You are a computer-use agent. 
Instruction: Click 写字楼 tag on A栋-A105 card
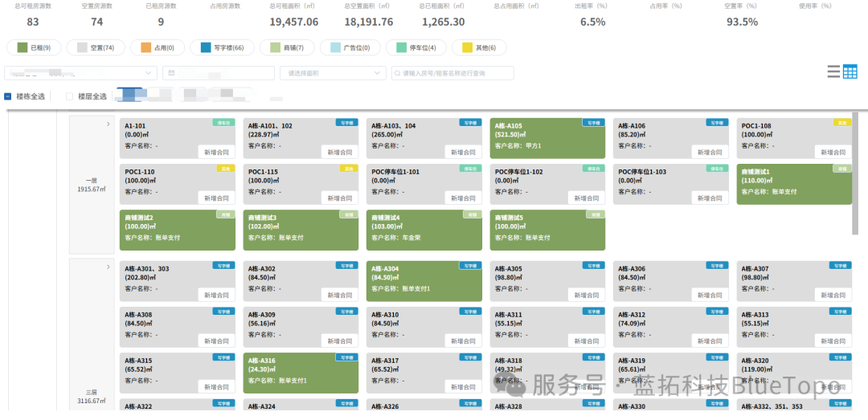click(593, 122)
